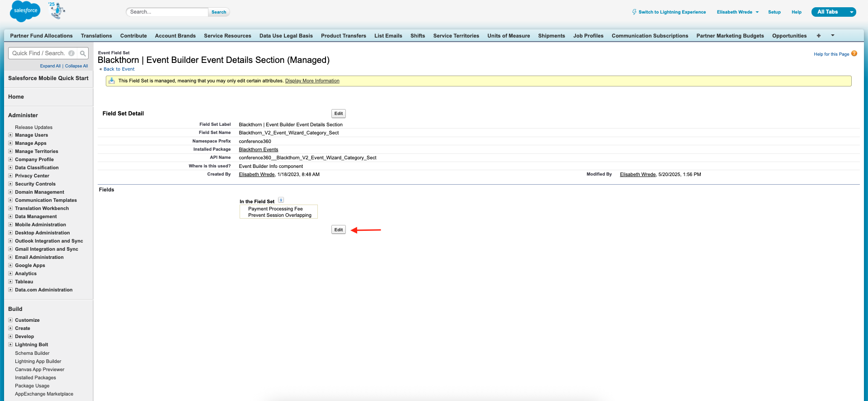Viewport: 868px width, 401px height.
Task: Open Salesforce Mobile Quick Start
Action: pyautogui.click(x=48, y=78)
